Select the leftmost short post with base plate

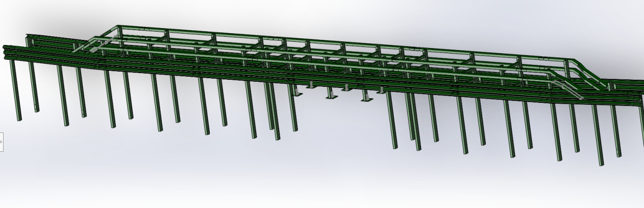tap(297, 91)
